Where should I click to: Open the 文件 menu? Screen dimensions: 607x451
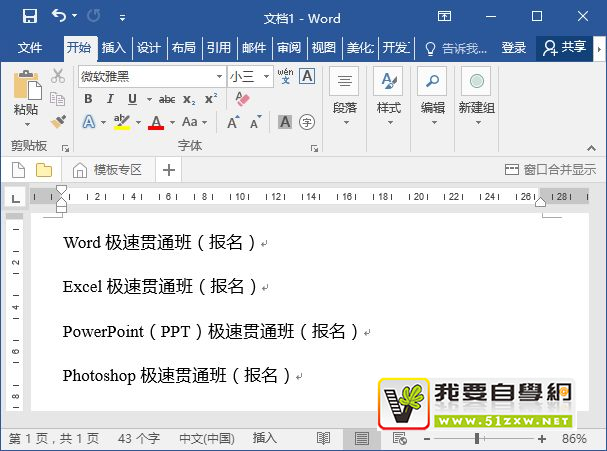click(30, 48)
